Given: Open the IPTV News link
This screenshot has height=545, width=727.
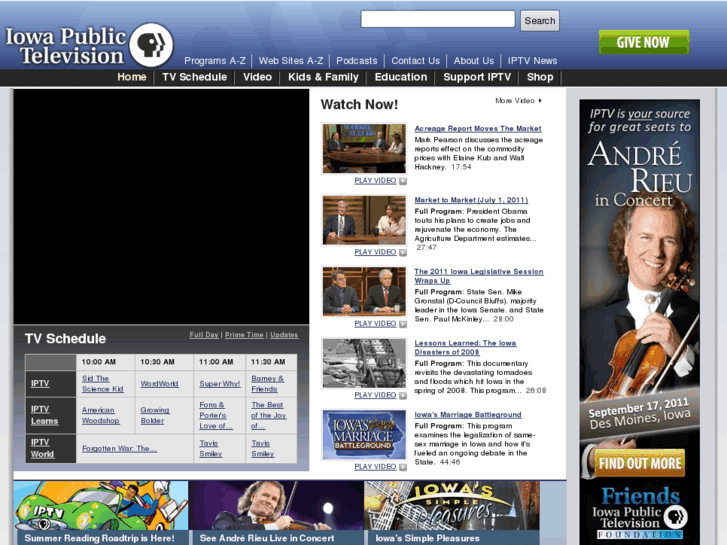Looking at the screenshot, I should tap(532, 61).
